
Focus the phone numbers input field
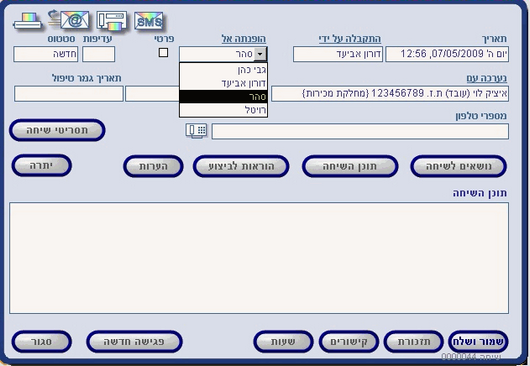(360, 131)
